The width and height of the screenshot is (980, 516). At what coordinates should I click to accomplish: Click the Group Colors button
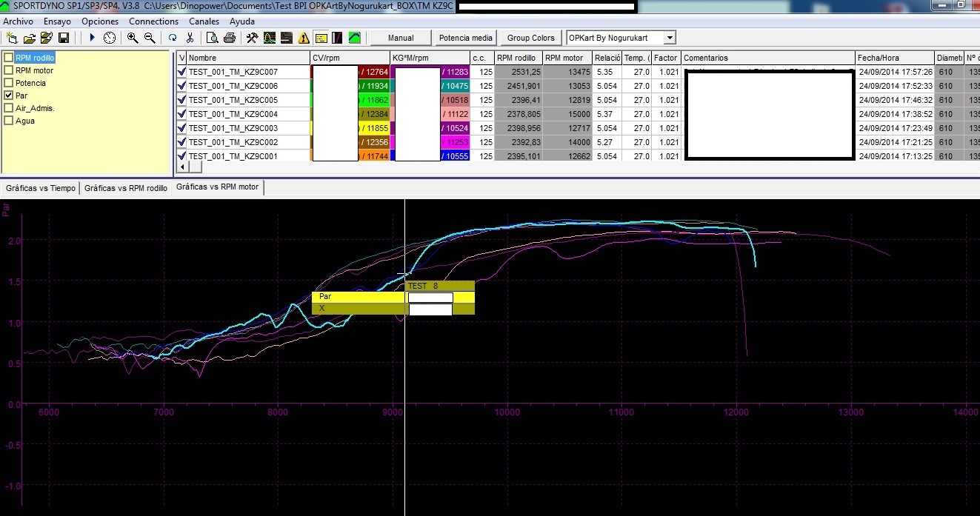tap(531, 38)
